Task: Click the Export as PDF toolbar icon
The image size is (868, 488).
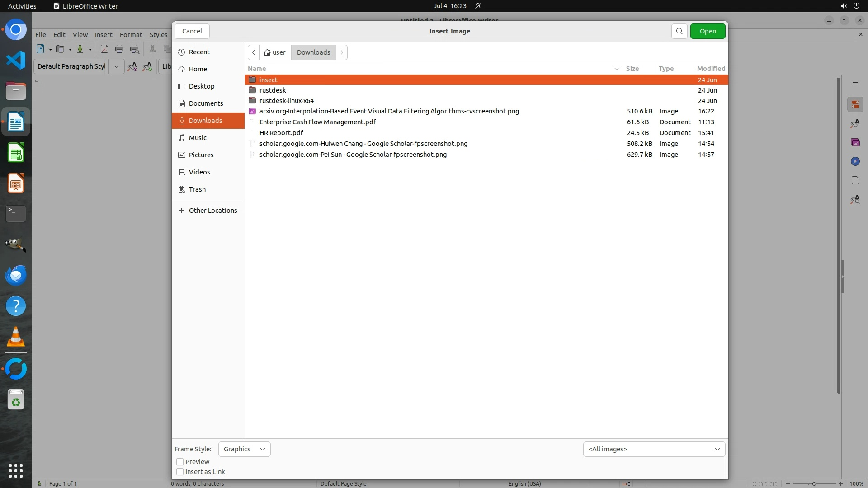Action: coord(104,49)
